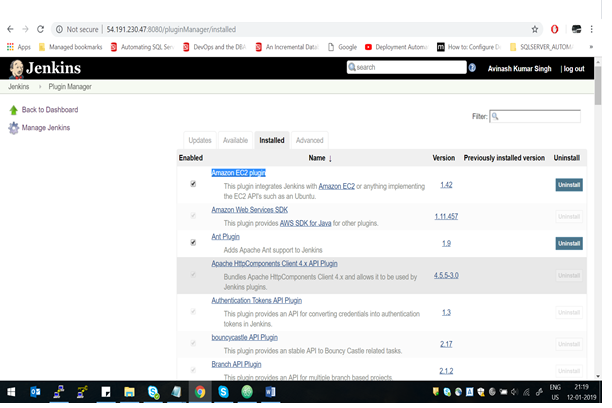Open Managed bookmarks folder
Screen dimensions: 612x408
click(71, 47)
